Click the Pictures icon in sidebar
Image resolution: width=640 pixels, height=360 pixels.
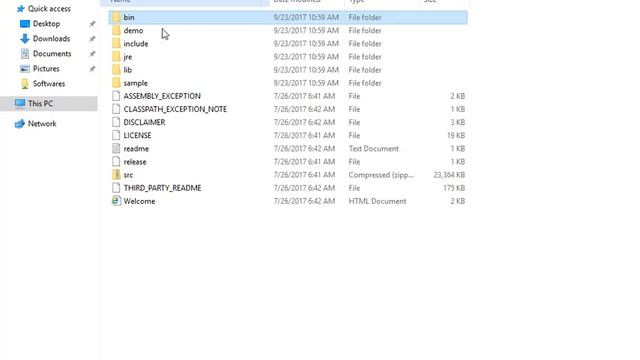pos(25,69)
